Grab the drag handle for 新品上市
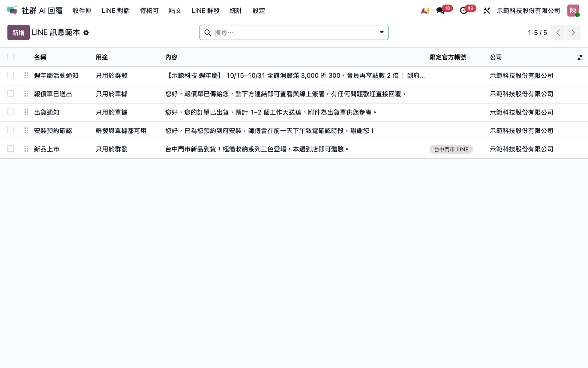 pos(26,149)
